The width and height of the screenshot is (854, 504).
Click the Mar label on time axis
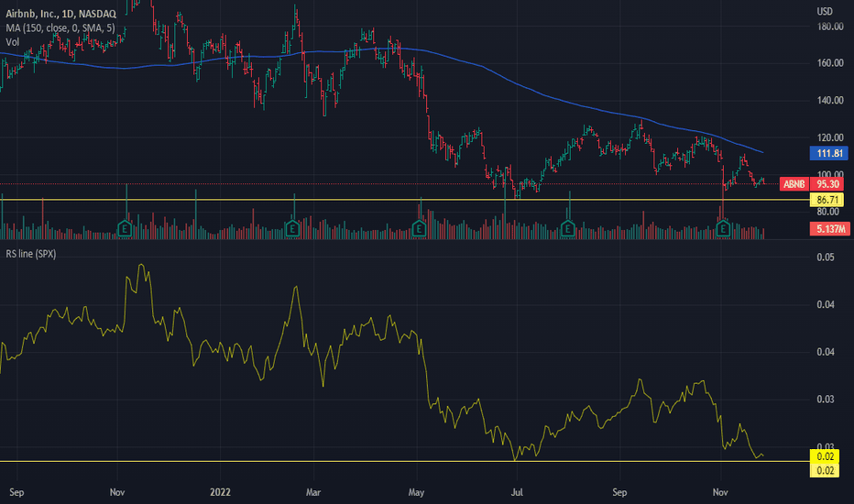pos(313,492)
